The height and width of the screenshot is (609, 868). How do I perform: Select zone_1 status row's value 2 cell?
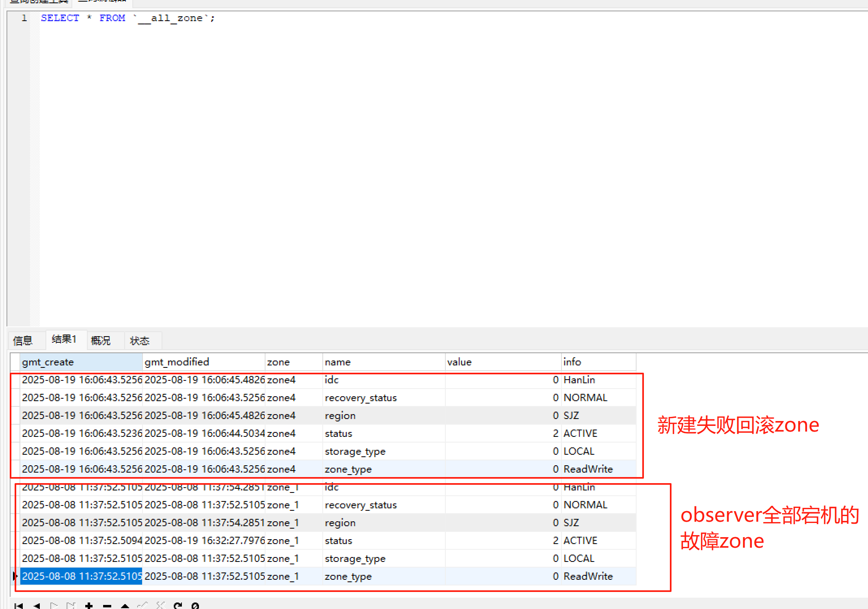click(x=503, y=540)
